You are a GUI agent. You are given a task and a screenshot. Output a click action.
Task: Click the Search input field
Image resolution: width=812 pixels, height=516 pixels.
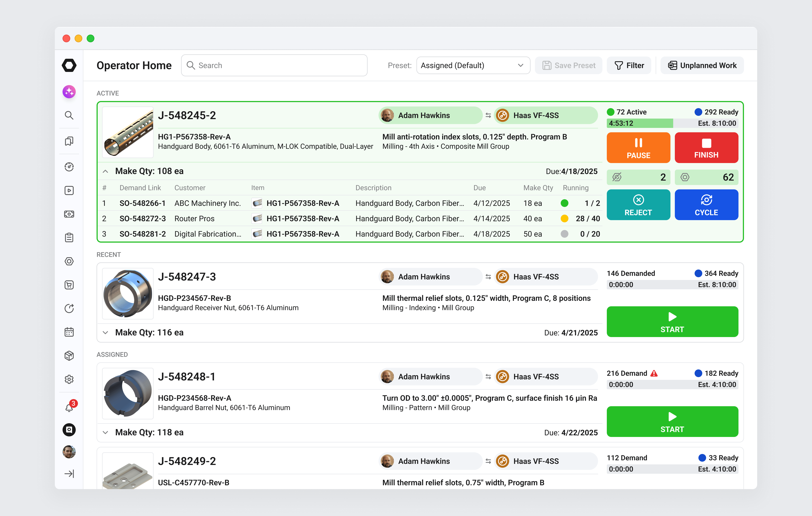[x=274, y=66]
